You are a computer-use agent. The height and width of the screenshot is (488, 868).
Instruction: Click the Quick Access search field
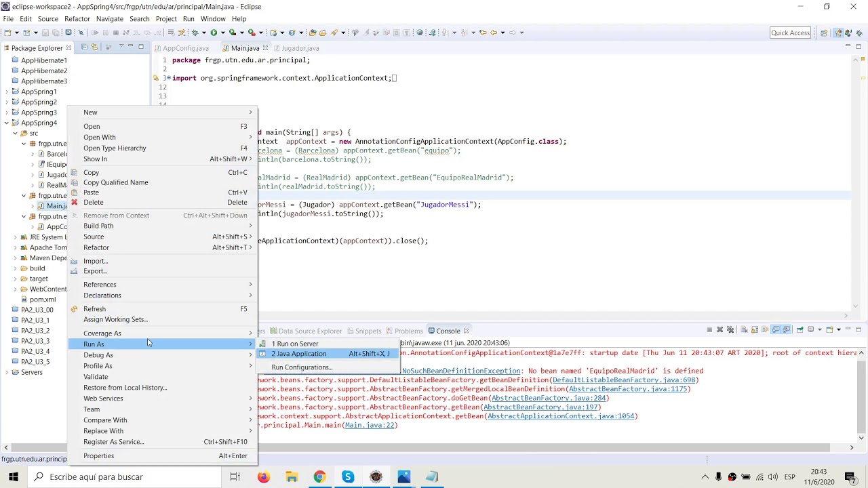(x=790, y=33)
